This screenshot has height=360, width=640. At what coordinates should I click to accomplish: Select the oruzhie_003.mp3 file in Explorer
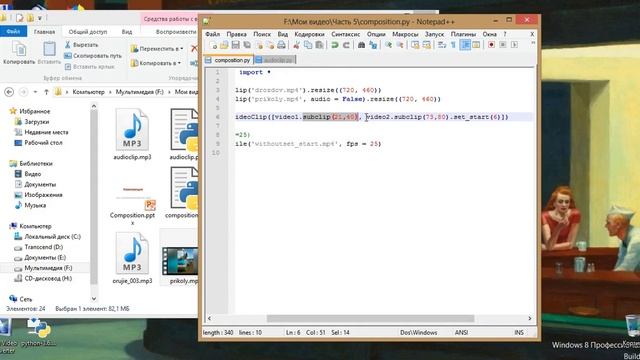pyautogui.click(x=132, y=258)
